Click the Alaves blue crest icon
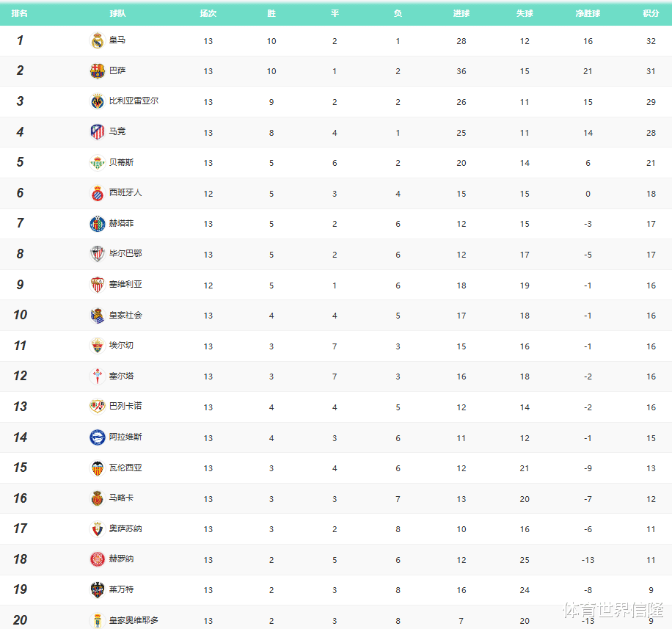Image resolution: width=672 pixels, height=629 pixels. (x=98, y=437)
